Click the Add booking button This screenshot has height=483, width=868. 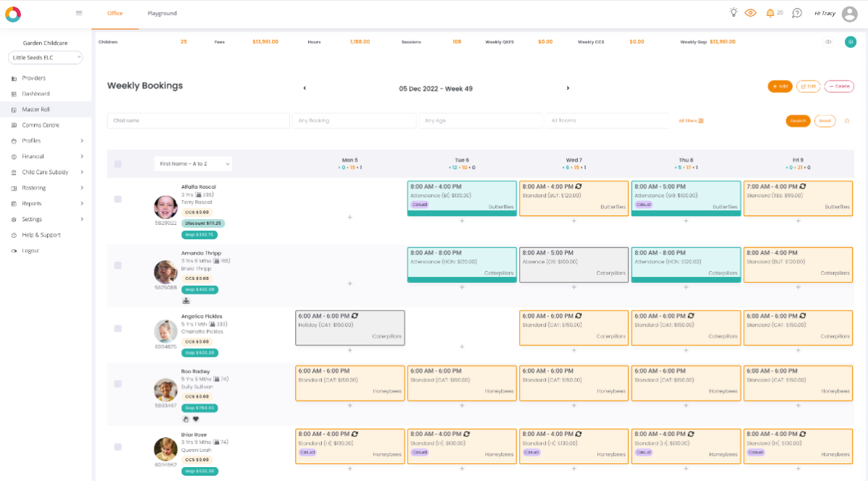(780, 86)
